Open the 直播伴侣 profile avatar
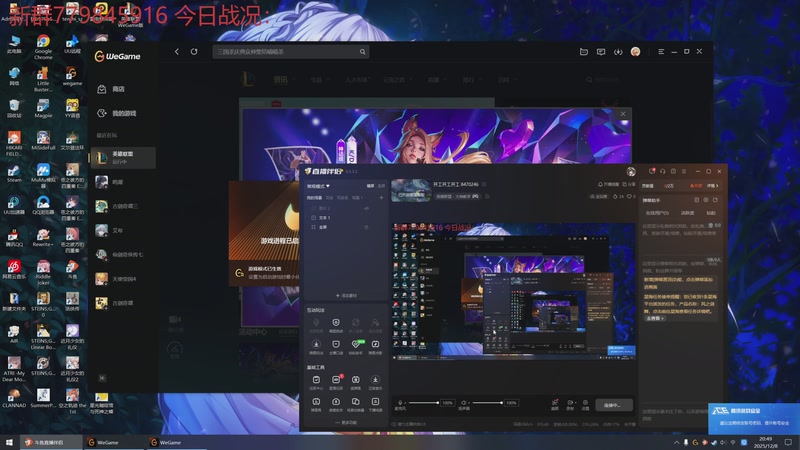Screen dimensions: 800x450 pos(631,171)
